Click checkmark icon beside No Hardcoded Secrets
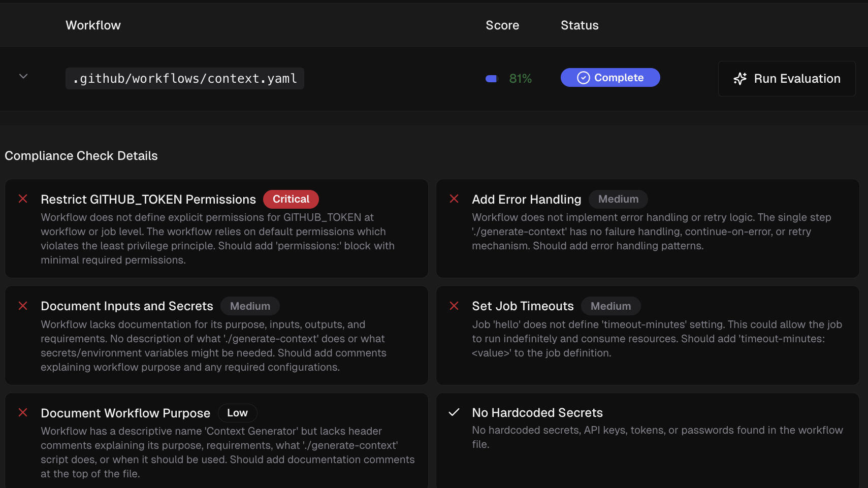 [454, 412]
